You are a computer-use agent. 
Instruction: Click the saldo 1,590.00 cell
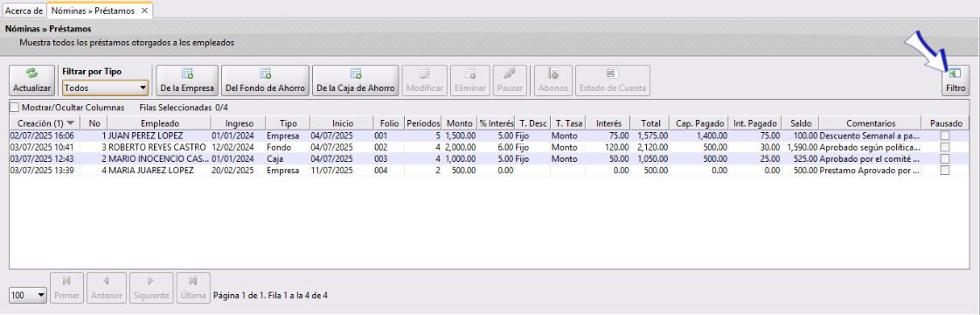[800, 147]
